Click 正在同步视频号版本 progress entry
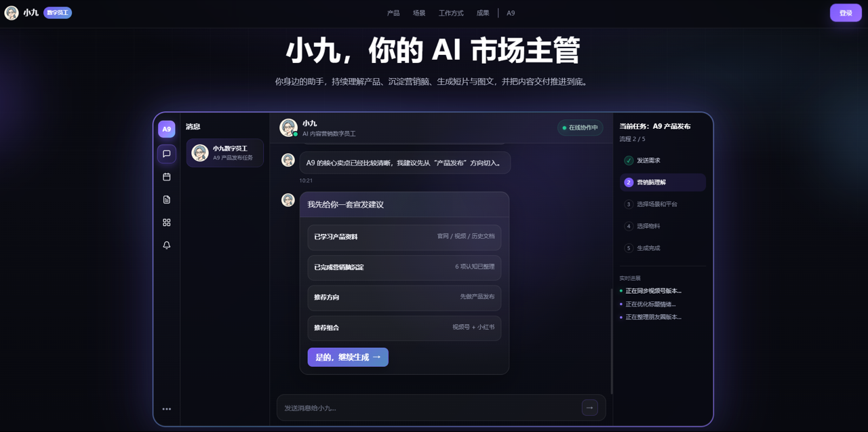Viewport: 868px width, 432px height. pyautogui.click(x=650, y=291)
